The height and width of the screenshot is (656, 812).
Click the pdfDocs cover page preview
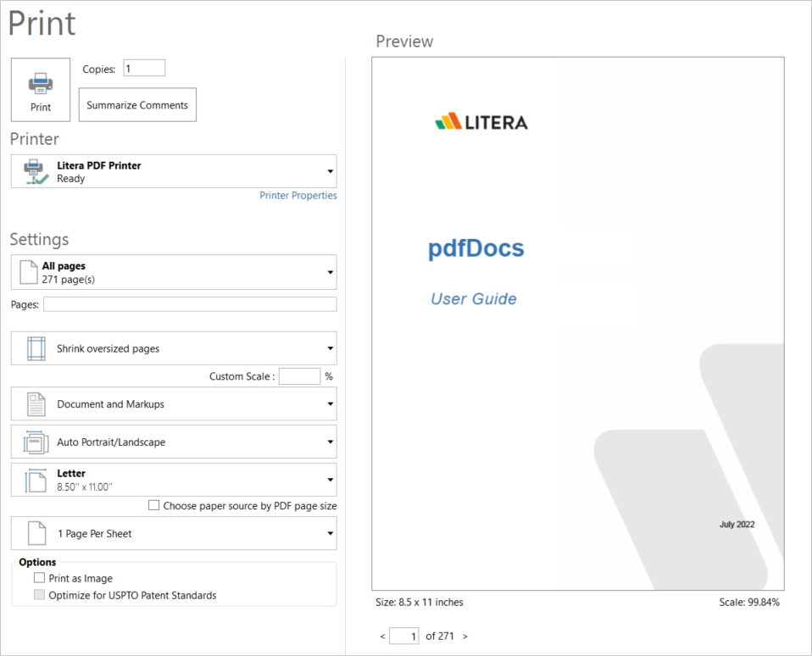tap(578, 324)
